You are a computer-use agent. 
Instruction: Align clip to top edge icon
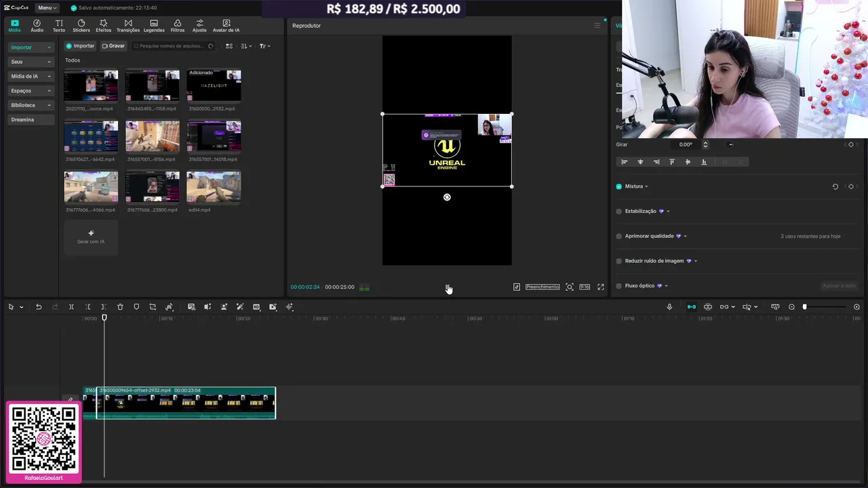click(672, 162)
